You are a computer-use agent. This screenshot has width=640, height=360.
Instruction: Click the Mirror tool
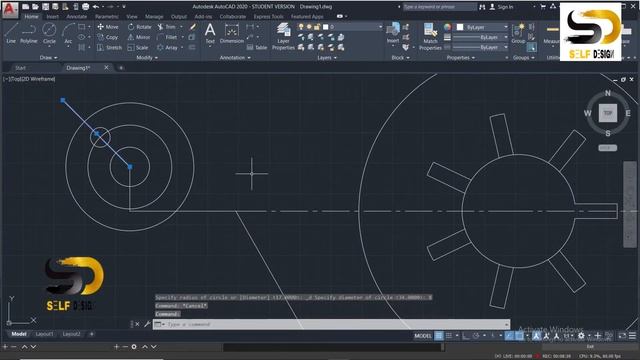point(139,37)
